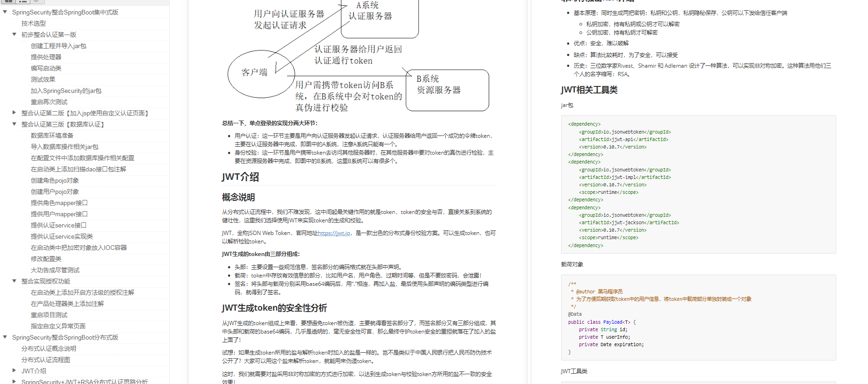Expand the 整合认证第二版 outline arrow
Image resolution: width=868 pixels, height=384 pixels.
tap(14, 113)
